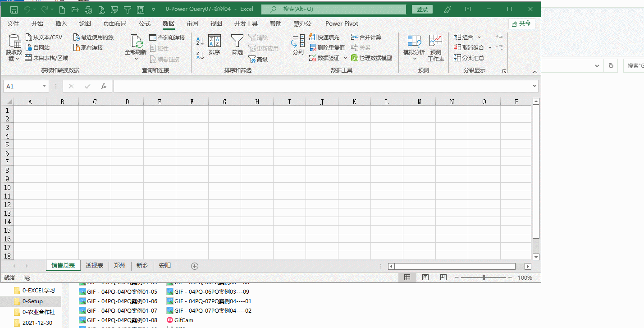Click the Refresh All (全部刷新) icon
Viewport: 644px width, 328px height.
136,41
